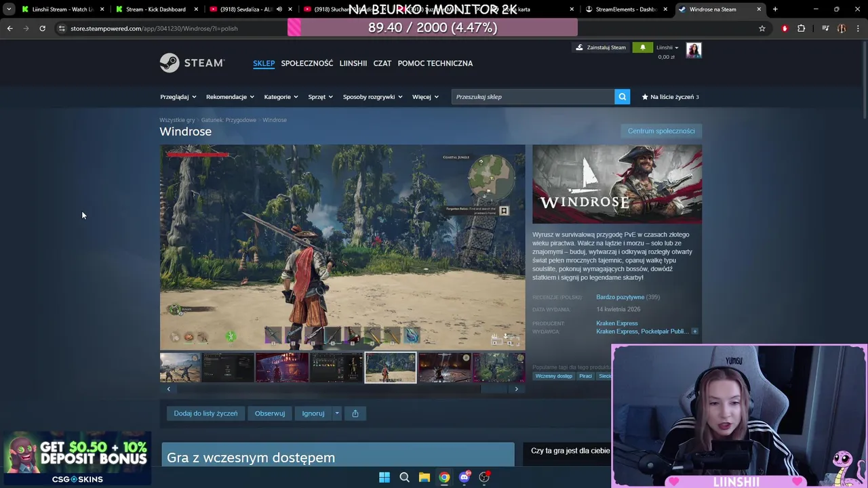Image resolution: width=868 pixels, height=488 pixels.
Task: Open Kraken Express developer link
Action: tap(617, 323)
